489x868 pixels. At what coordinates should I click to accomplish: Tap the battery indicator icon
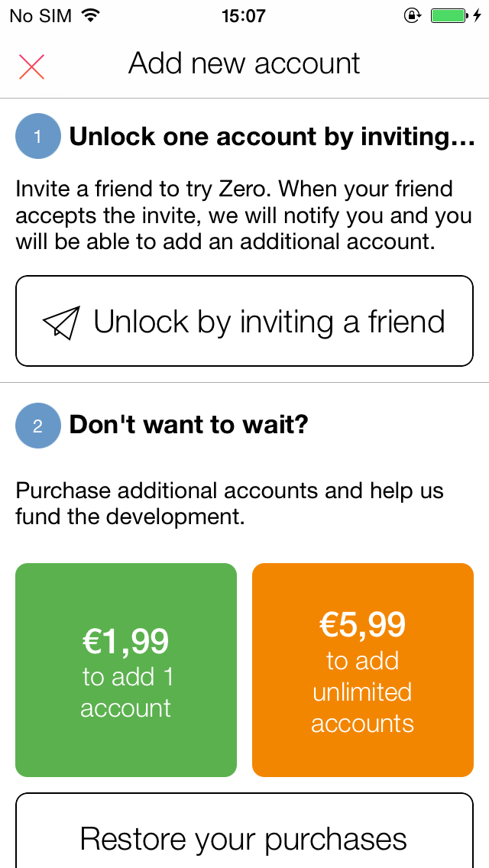[x=450, y=15]
